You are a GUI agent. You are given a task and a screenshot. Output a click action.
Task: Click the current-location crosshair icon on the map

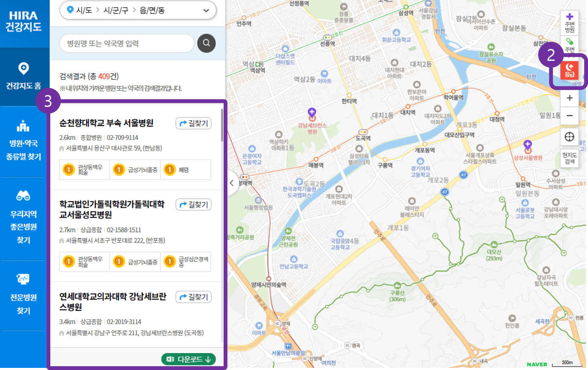[569, 137]
